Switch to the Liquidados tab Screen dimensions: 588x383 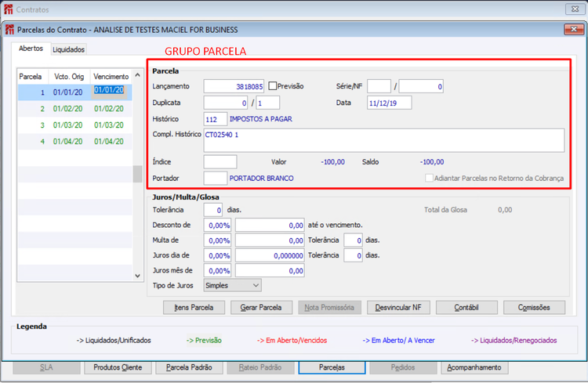point(68,49)
